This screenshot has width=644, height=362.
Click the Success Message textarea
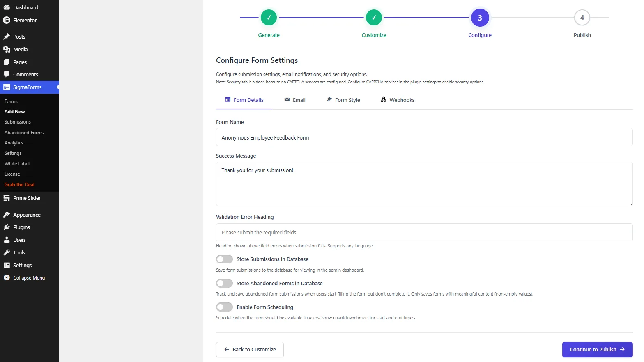[424, 184]
